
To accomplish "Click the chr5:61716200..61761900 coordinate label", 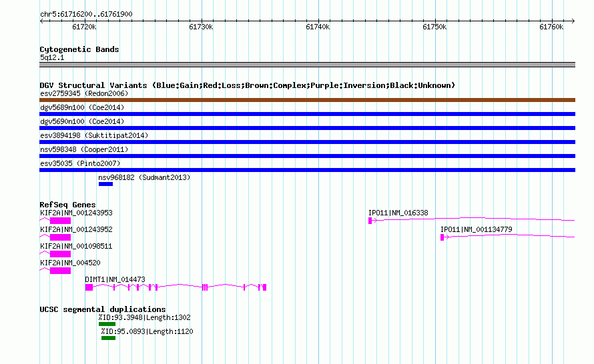I will click(86, 14).
